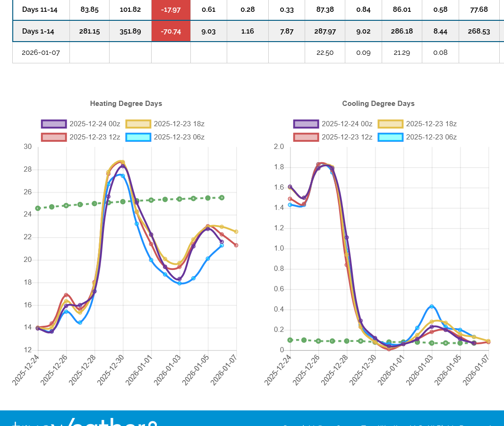Select the red -17.97 table cell
This screenshot has height=426, width=504.
point(171,9)
